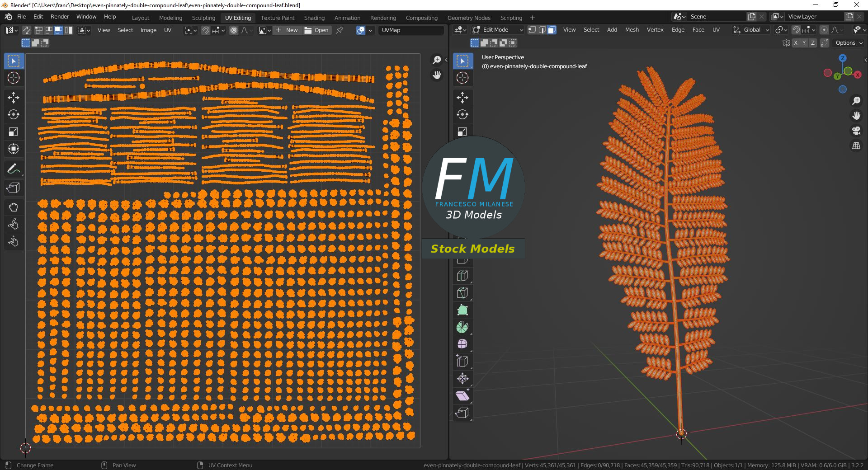
Task: Open the 3D viewport pivot point dropdown
Action: point(781,30)
